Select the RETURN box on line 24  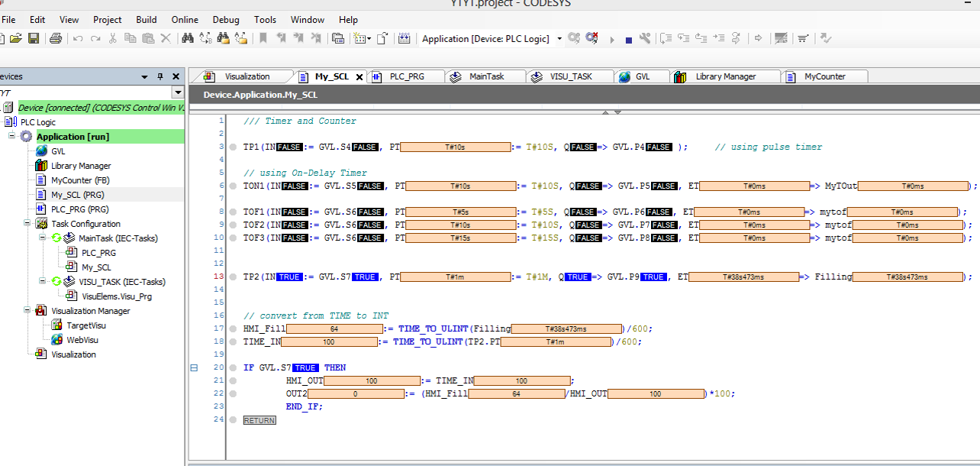tap(260, 420)
